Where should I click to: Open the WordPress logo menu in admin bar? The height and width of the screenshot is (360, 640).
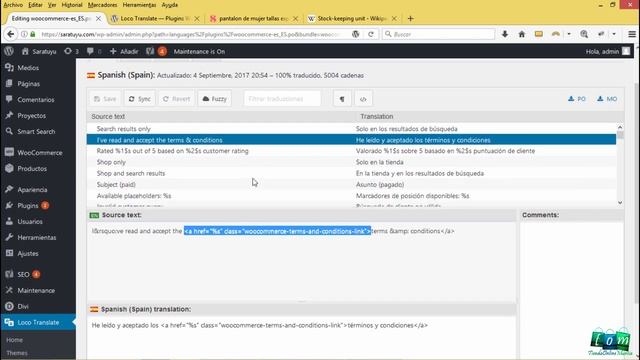click(9, 51)
